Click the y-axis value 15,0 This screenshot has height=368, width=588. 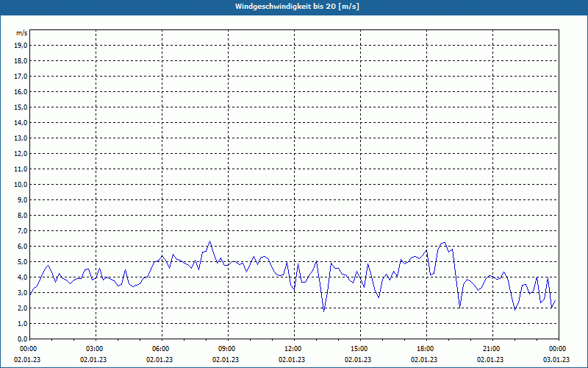click(x=21, y=107)
